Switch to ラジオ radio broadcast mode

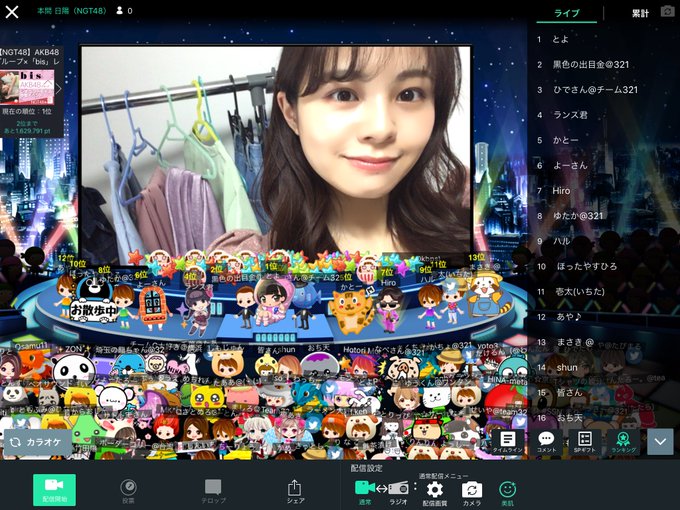pyautogui.click(x=398, y=493)
